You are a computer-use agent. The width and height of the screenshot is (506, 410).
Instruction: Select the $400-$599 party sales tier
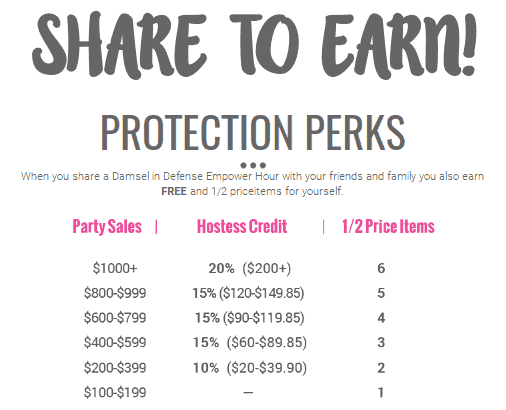(115, 342)
